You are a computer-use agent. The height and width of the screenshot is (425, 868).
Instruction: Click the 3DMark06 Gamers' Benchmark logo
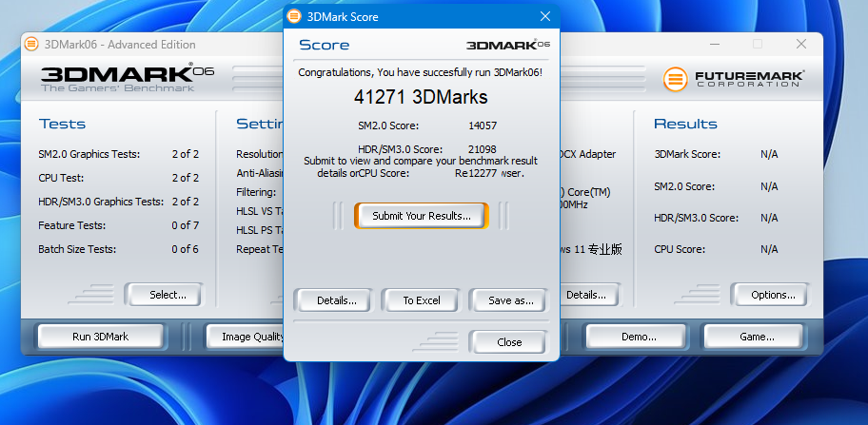128,78
